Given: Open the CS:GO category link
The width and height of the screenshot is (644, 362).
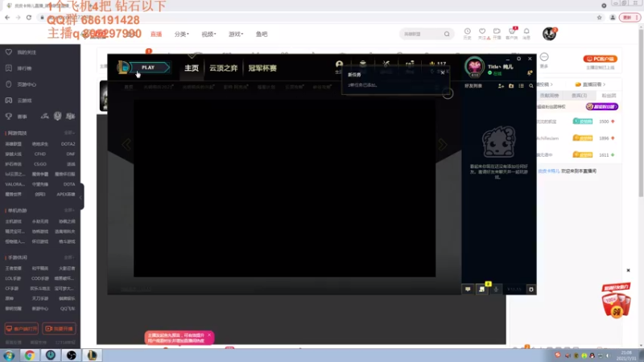Looking at the screenshot, I should point(40,164).
